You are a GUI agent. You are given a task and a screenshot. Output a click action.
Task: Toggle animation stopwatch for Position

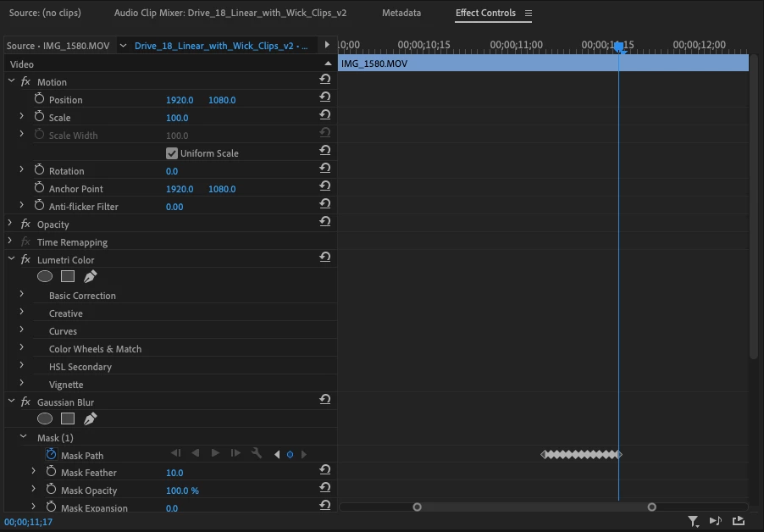pyautogui.click(x=40, y=99)
